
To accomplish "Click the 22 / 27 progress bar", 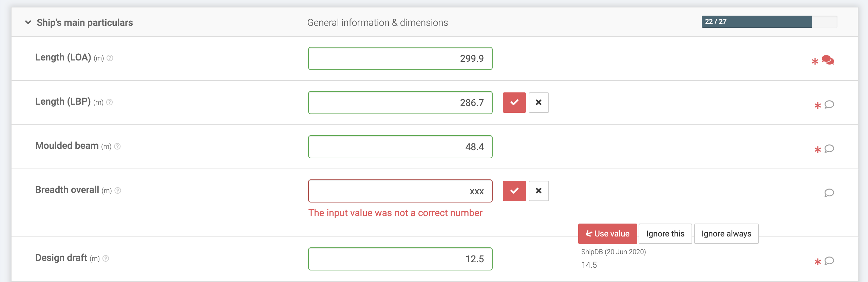I will [x=769, y=22].
